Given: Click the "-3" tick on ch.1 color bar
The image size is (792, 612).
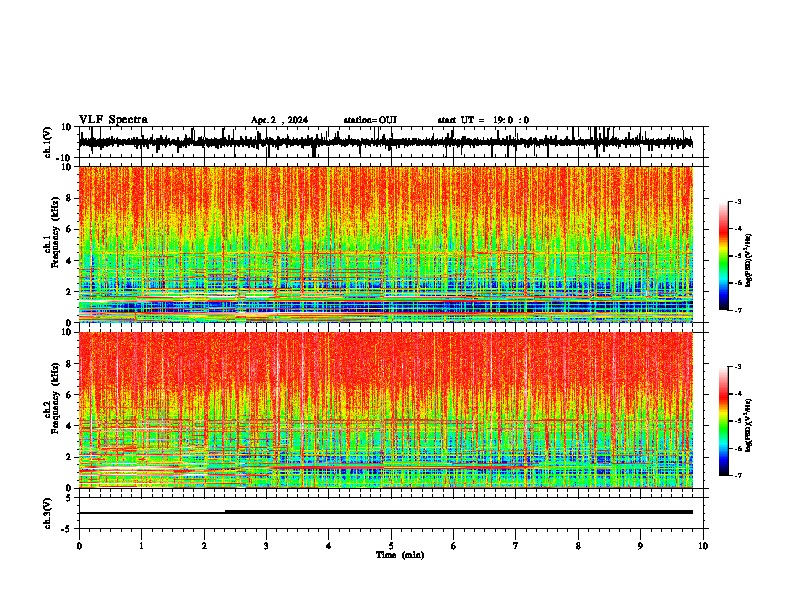Looking at the screenshot, I should (x=737, y=201).
